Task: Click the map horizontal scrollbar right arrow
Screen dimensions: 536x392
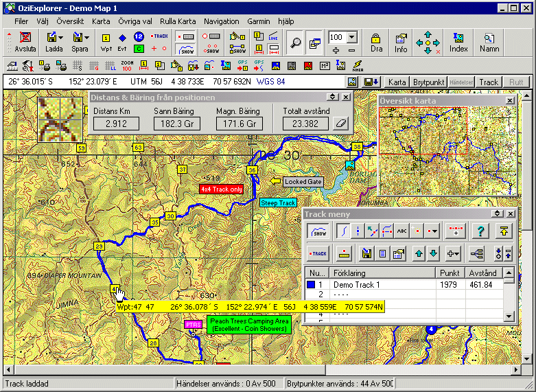Action: click(x=516, y=369)
